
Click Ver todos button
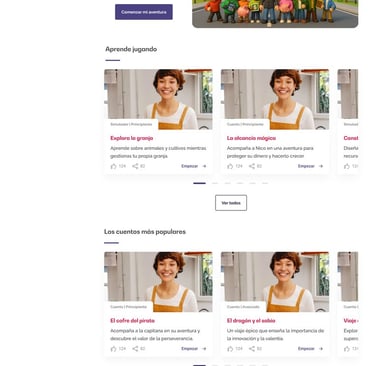[231, 203]
